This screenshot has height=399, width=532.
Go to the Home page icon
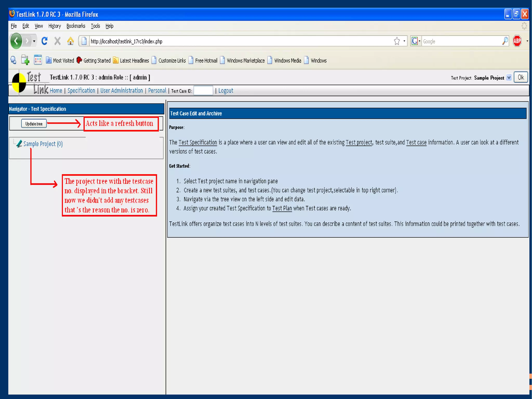point(70,41)
